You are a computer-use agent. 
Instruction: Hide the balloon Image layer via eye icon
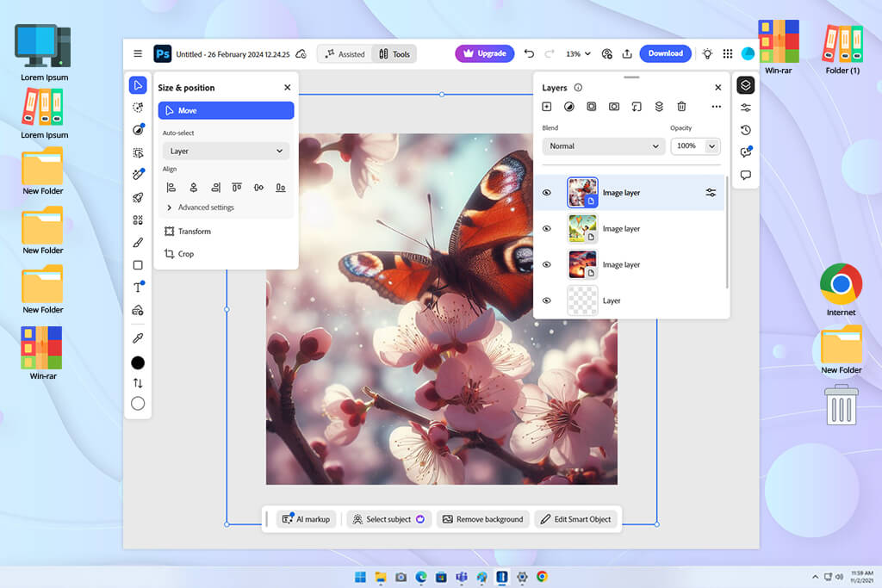547,229
